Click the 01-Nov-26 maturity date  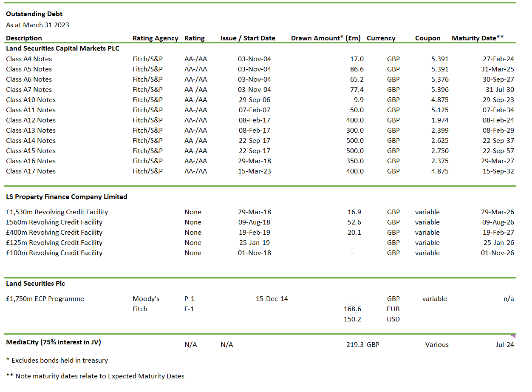[x=498, y=253]
